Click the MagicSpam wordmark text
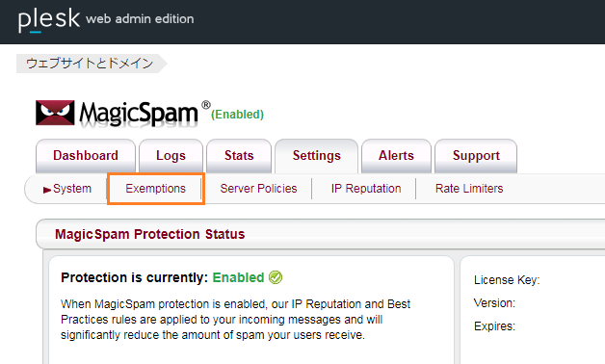The width and height of the screenshot is (605, 364). tap(139, 114)
